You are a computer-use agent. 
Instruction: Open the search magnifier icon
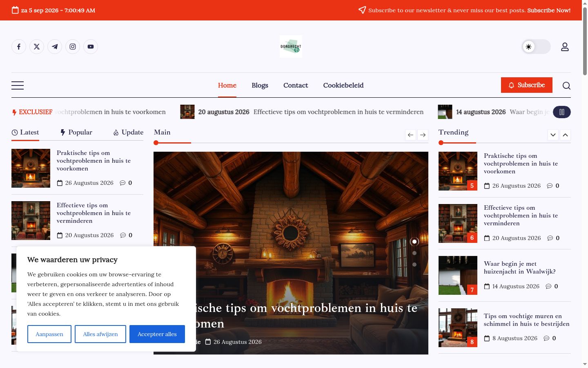pos(566,85)
